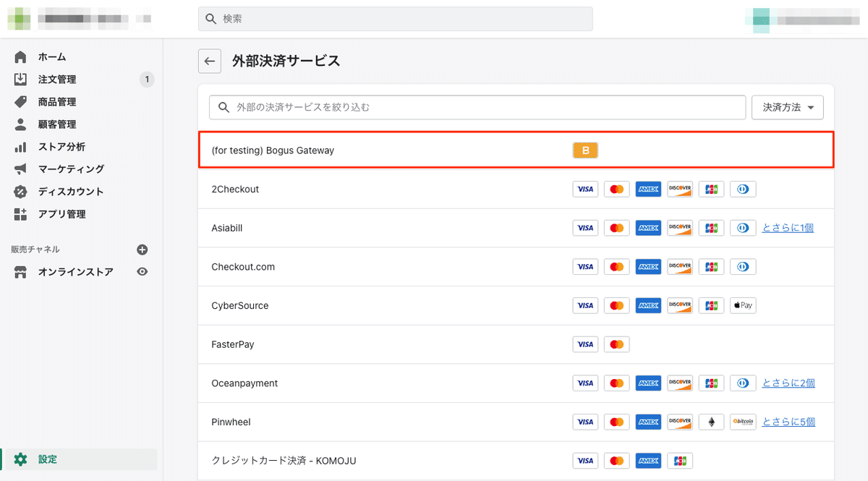Click Pinwheel's とさらに5個 link
868x481 pixels.
coord(788,422)
